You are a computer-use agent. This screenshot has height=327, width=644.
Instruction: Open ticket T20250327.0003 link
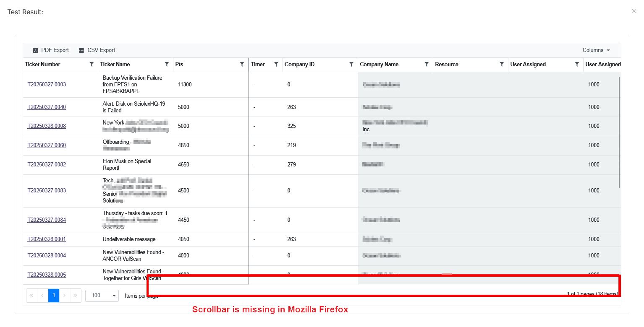pyautogui.click(x=47, y=85)
